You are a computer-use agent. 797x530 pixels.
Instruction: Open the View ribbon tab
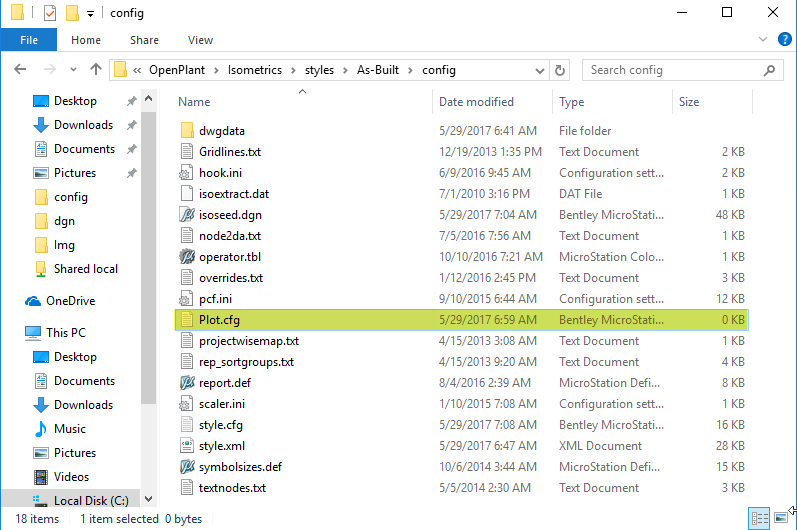point(200,40)
